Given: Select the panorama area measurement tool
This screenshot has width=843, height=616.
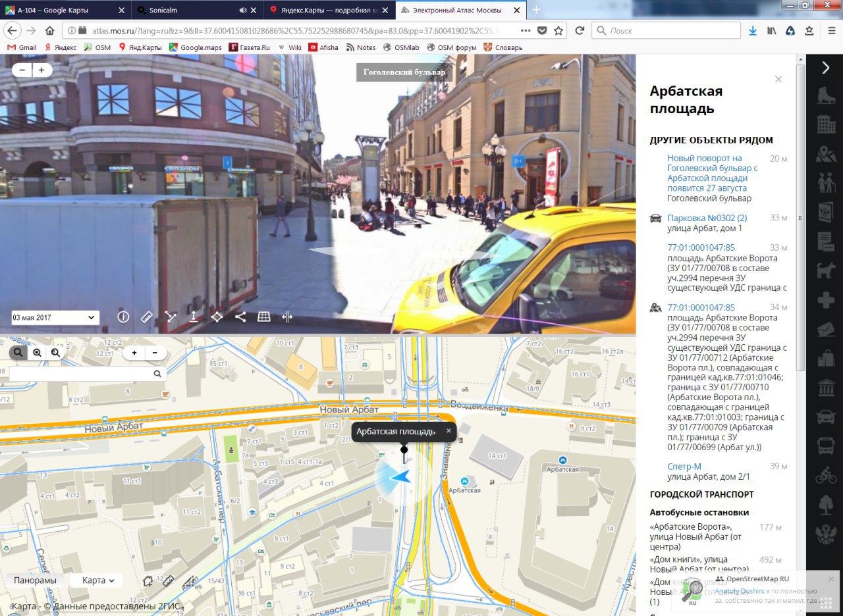Looking at the screenshot, I should (x=217, y=317).
